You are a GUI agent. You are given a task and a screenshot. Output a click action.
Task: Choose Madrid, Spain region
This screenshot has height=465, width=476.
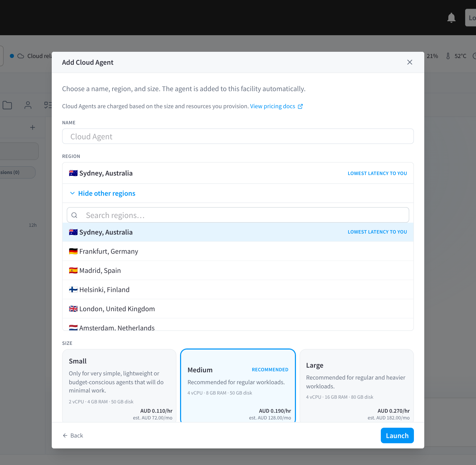click(238, 270)
